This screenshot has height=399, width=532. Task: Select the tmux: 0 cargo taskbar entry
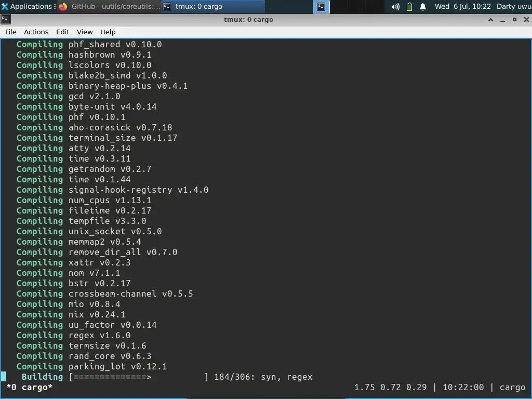pyautogui.click(x=213, y=6)
